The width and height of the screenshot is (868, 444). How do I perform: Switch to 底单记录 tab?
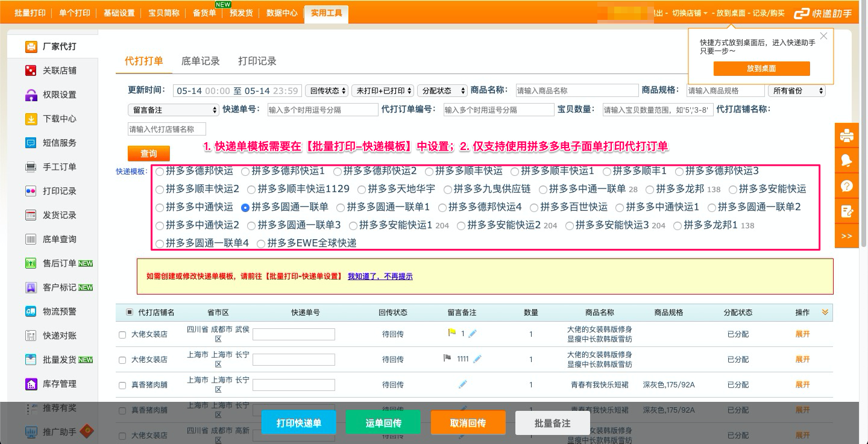[201, 61]
